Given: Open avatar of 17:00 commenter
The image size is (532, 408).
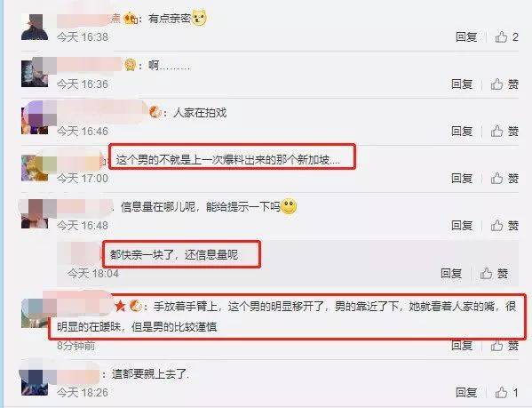Looking at the screenshot, I should [35, 168].
